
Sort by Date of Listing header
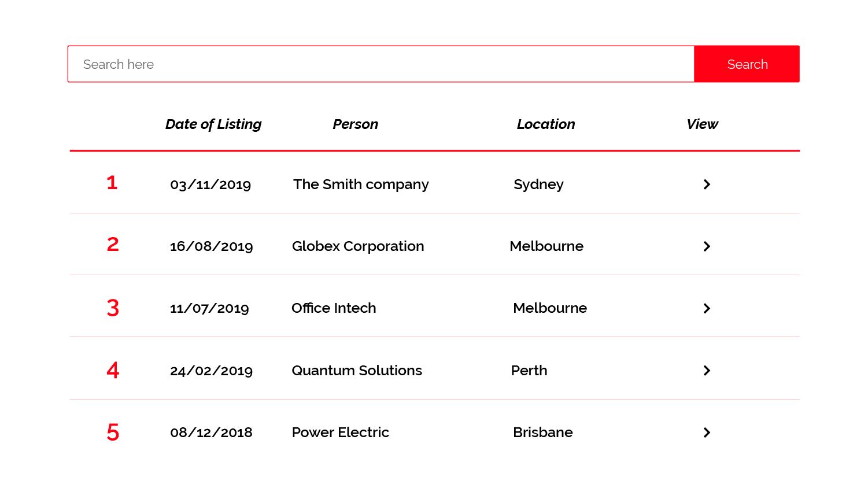tap(213, 124)
